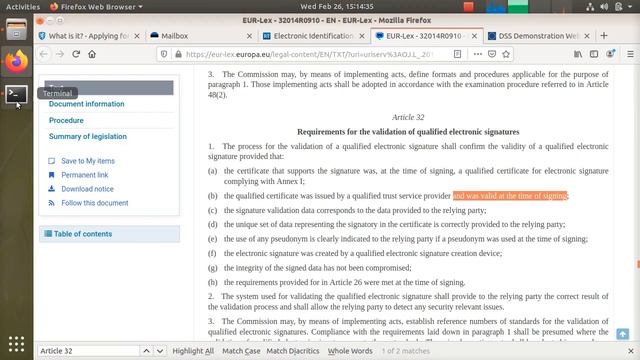The image size is (640, 360).
Task: Toggle Whole Words in find bar
Action: click(350, 351)
